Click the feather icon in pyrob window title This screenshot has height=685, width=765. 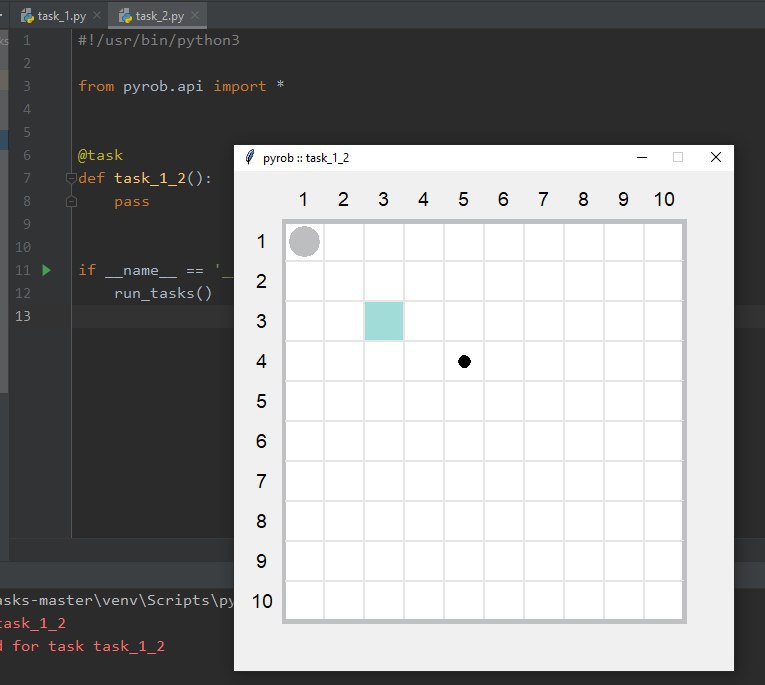(x=250, y=157)
